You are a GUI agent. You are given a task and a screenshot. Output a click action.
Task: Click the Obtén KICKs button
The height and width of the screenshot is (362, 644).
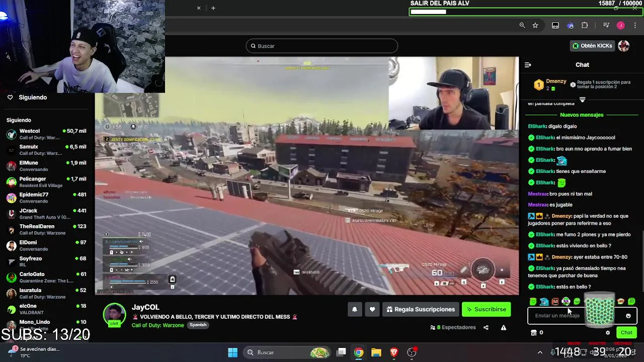point(592,46)
